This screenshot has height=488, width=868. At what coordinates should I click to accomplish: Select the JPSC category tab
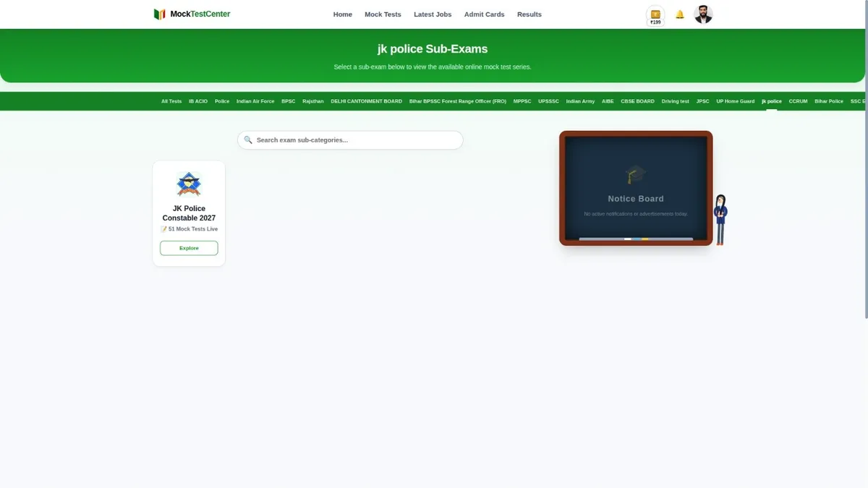pyautogui.click(x=703, y=101)
